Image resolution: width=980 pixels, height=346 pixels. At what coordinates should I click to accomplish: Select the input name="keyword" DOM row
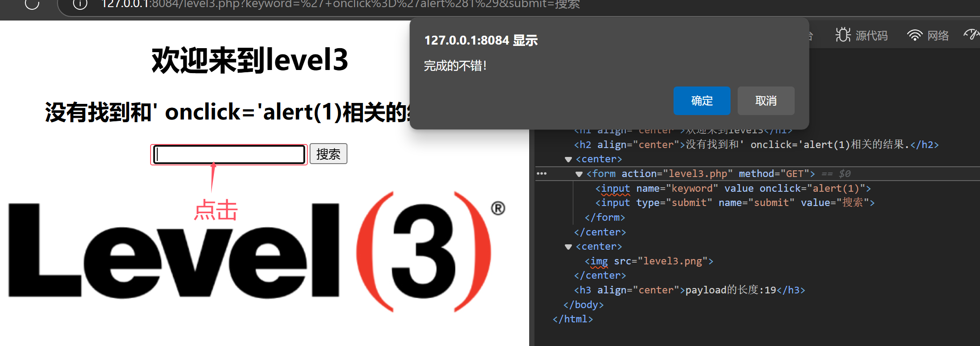pyautogui.click(x=733, y=189)
